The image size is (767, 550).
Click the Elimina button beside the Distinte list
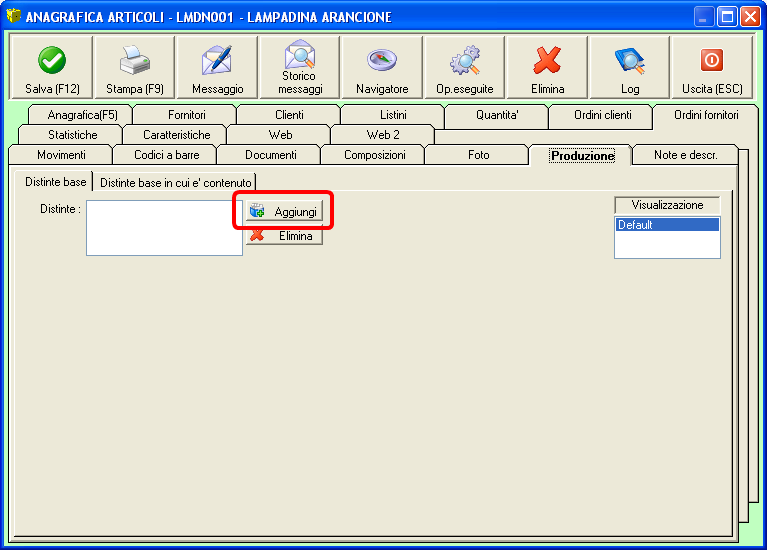(x=285, y=237)
